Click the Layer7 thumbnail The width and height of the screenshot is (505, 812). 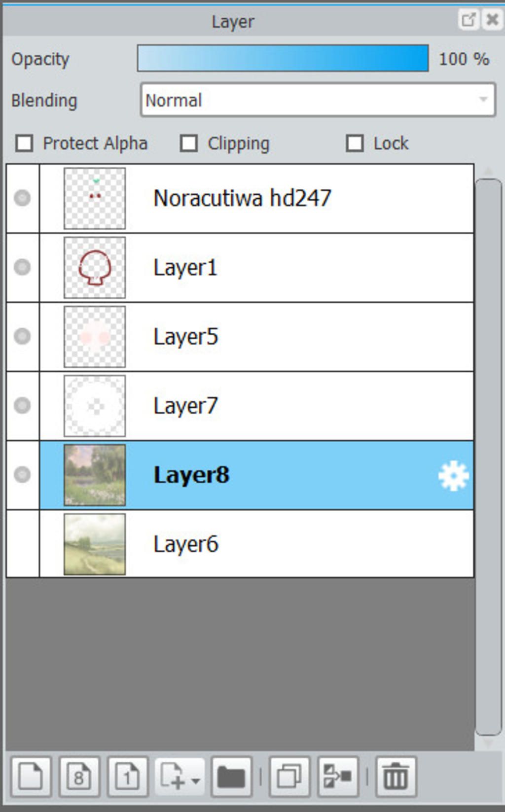95,406
